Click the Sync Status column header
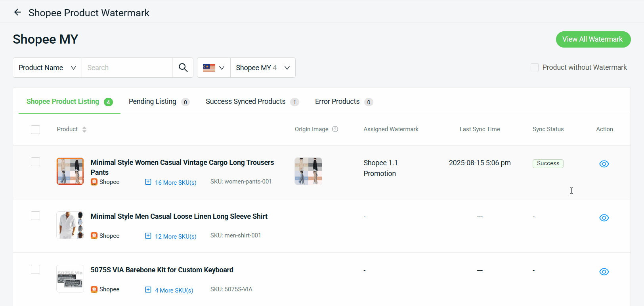 pyautogui.click(x=548, y=129)
